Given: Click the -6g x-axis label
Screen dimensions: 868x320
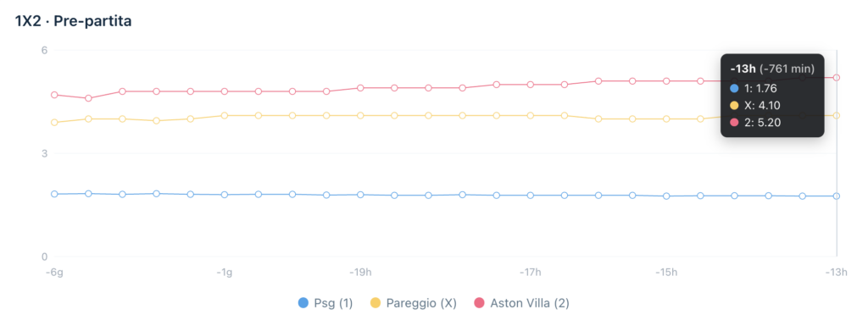Looking at the screenshot, I should tap(56, 272).
